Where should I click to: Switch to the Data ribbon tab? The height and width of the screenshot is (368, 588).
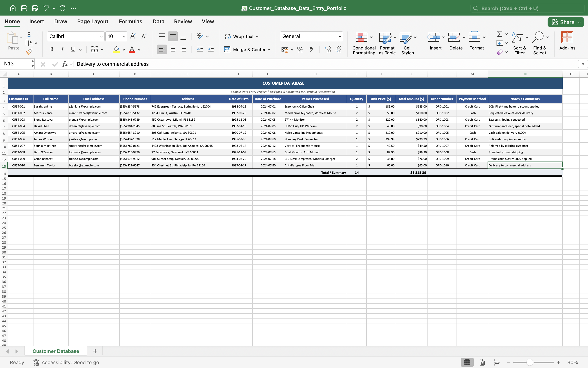pyautogui.click(x=158, y=21)
